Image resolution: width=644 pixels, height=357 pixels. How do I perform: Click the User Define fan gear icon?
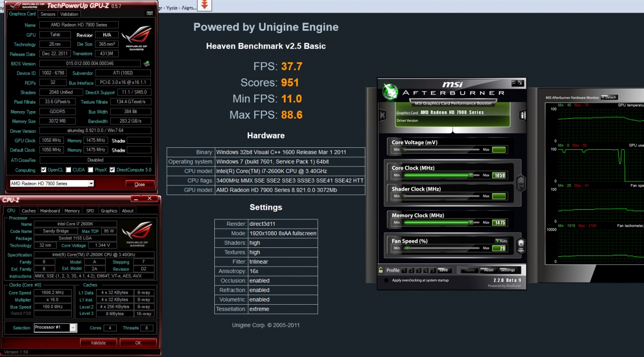pyautogui.click(x=521, y=246)
